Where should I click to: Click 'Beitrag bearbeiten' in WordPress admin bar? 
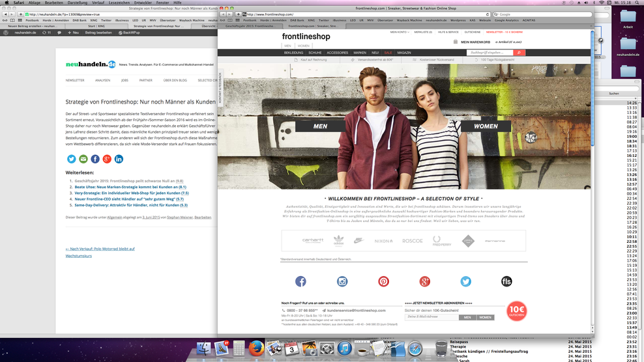click(98, 33)
